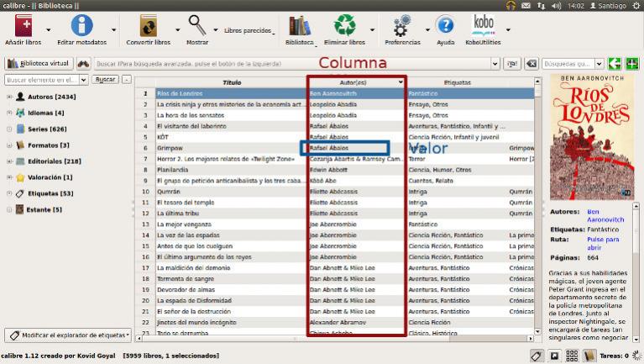The image size is (644, 364).
Task: Expand the Series [626] category
Action: click(x=9, y=129)
